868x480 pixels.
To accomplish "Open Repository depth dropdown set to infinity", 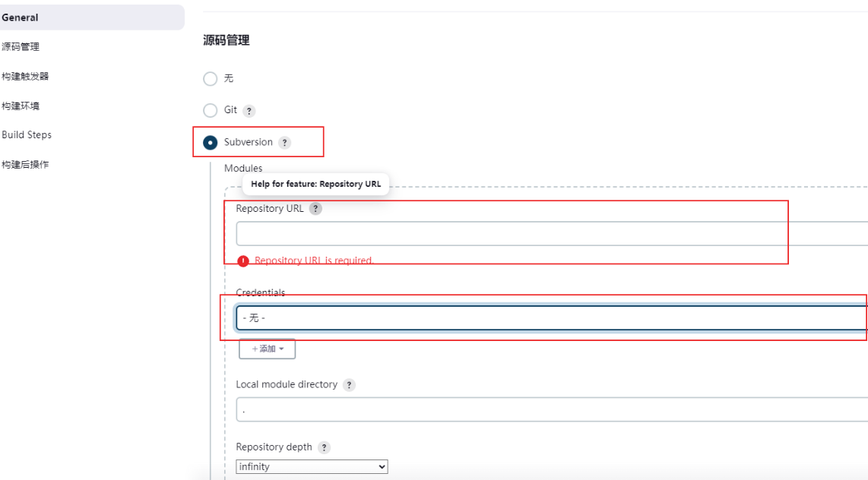I will pyautogui.click(x=312, y=467).
